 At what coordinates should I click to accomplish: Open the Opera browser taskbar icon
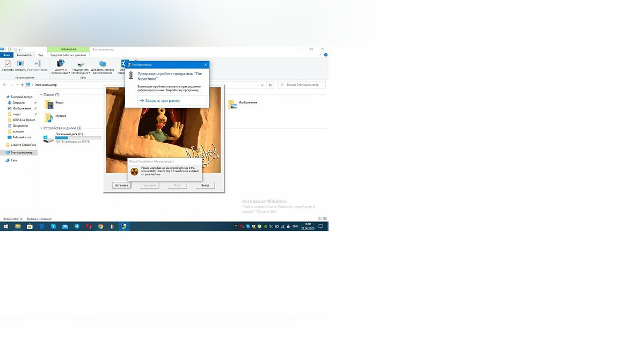point(89,227)
